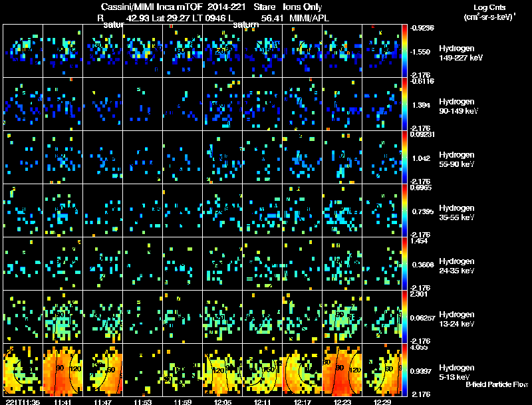Click the 11:41 time axis label
The image size is (532, 405).
63,402
